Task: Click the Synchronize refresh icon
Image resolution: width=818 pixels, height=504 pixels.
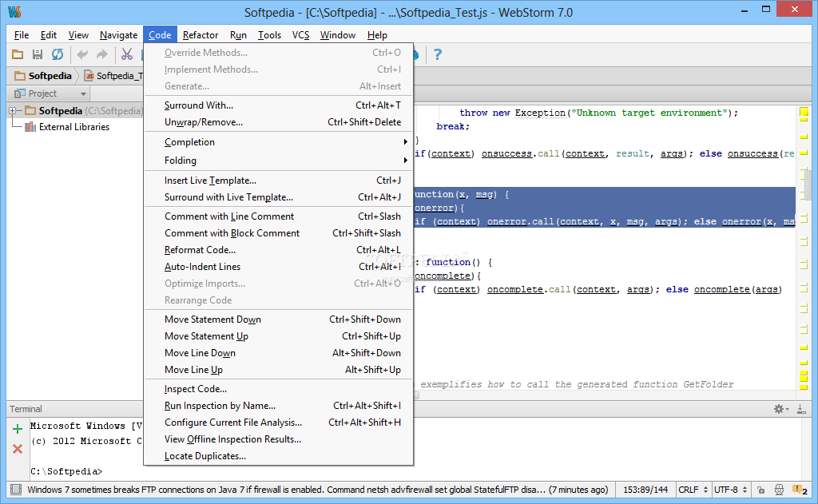Action: [x=58, y=54]
